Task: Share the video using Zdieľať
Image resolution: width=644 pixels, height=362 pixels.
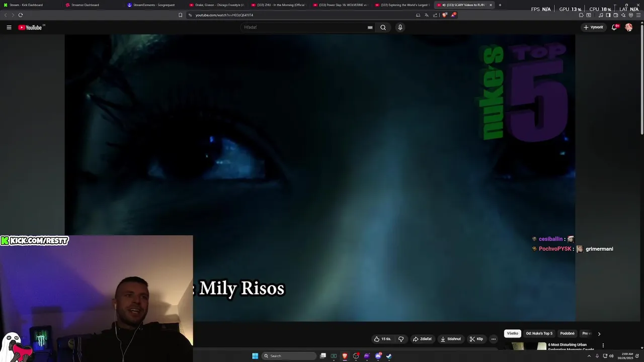Action: pyautogui.click(x=422, y=339)
